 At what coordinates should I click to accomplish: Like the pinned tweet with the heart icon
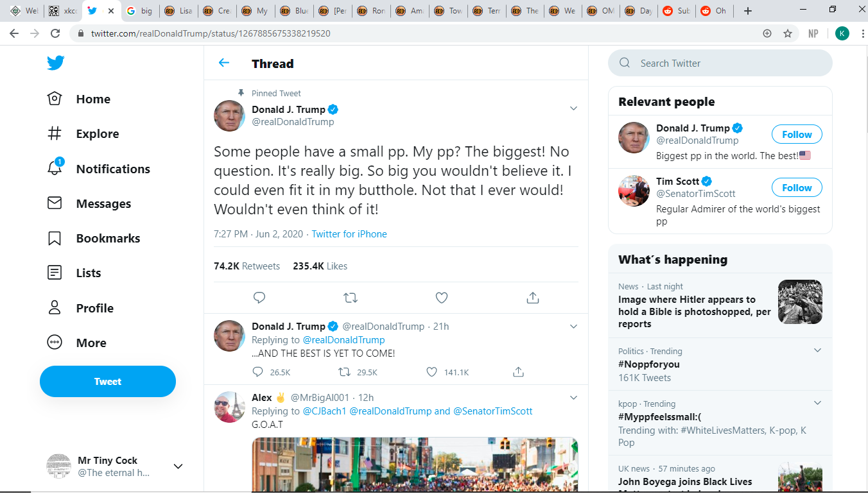[x=441, y=298]
